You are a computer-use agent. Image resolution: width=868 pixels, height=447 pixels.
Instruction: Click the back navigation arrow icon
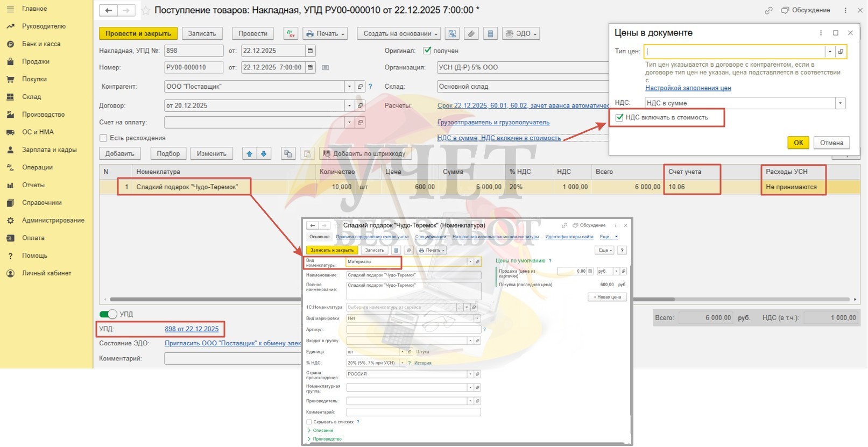(x=108, y=10)
